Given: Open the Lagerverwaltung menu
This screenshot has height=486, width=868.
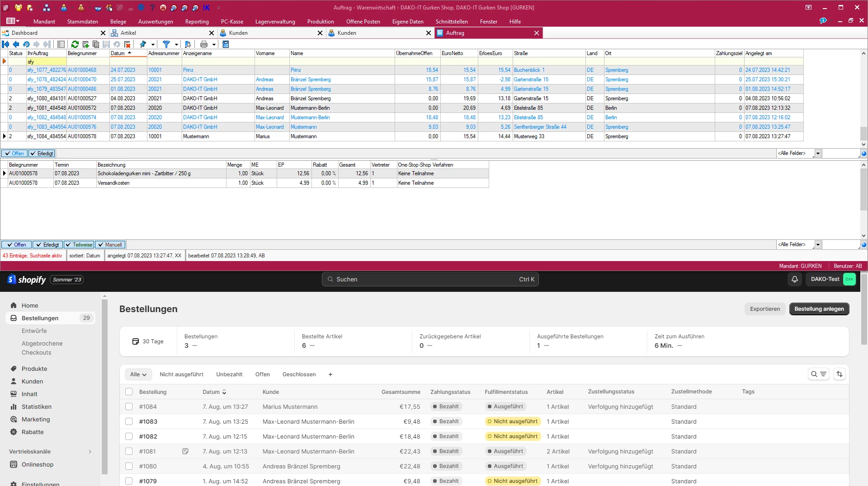Looking at the screenshot, I should coord(274,21).
